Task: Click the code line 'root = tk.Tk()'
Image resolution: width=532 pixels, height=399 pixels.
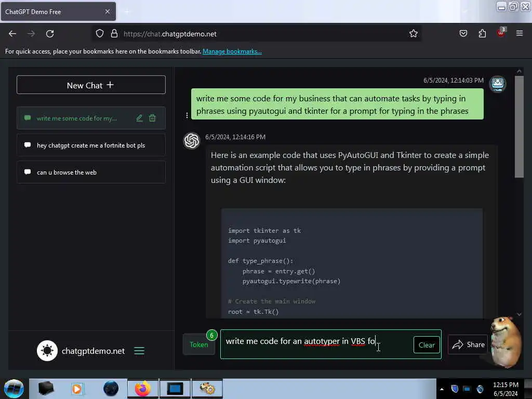Action: click(x=253, y=312)
